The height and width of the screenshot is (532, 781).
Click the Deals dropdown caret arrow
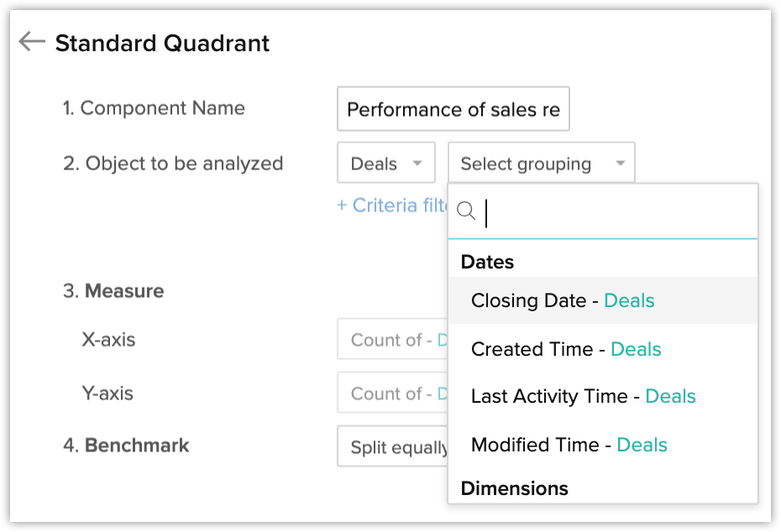[417, 163]
